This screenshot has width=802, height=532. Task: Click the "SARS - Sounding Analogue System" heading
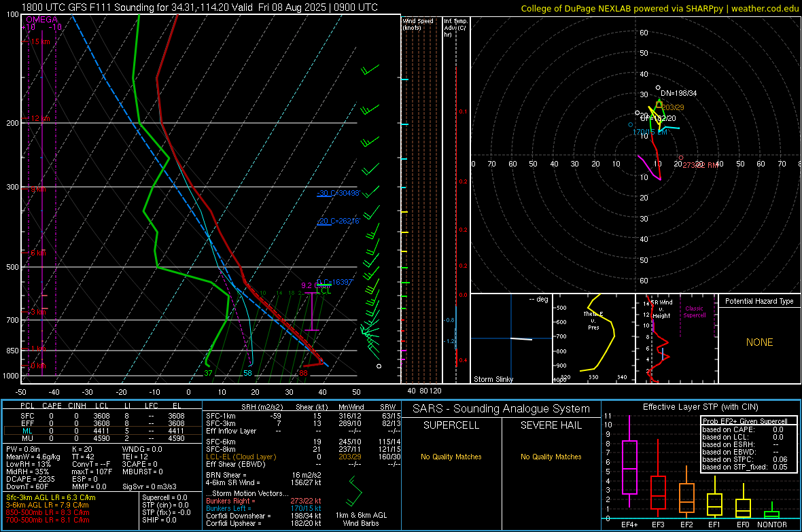[502, 409]
